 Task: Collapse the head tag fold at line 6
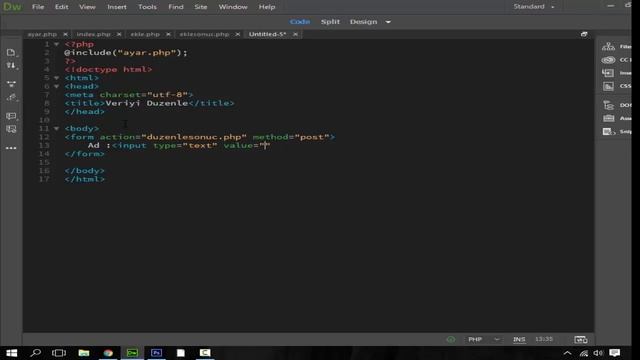57,87
